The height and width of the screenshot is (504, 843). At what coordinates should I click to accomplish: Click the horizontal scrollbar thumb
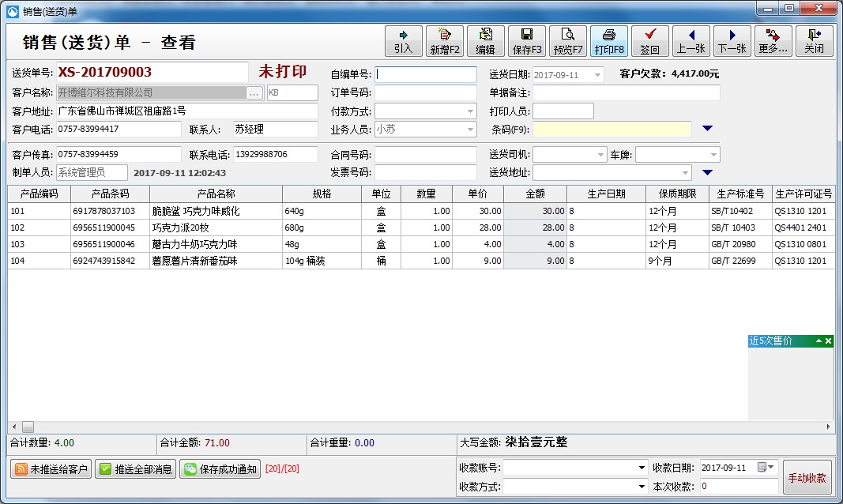point(28,427)
